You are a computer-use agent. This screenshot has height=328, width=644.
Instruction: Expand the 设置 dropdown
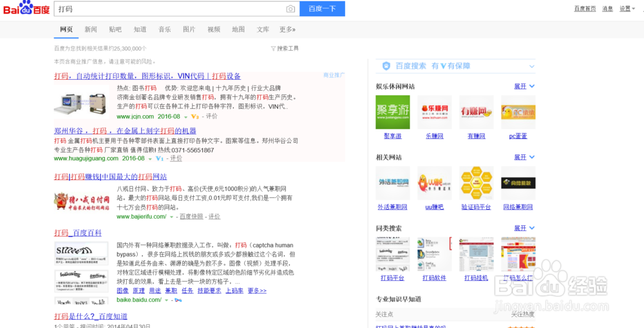click(x=627, y=8)
